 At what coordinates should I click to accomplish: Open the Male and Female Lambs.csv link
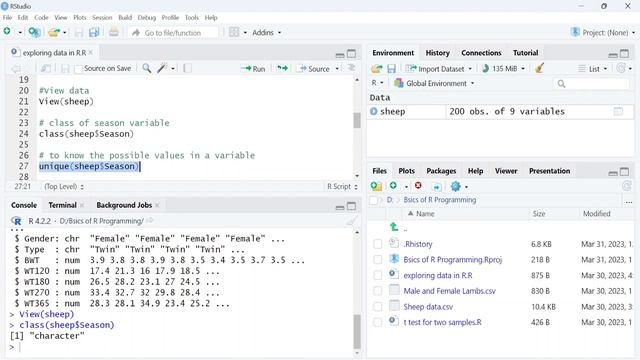449,291
